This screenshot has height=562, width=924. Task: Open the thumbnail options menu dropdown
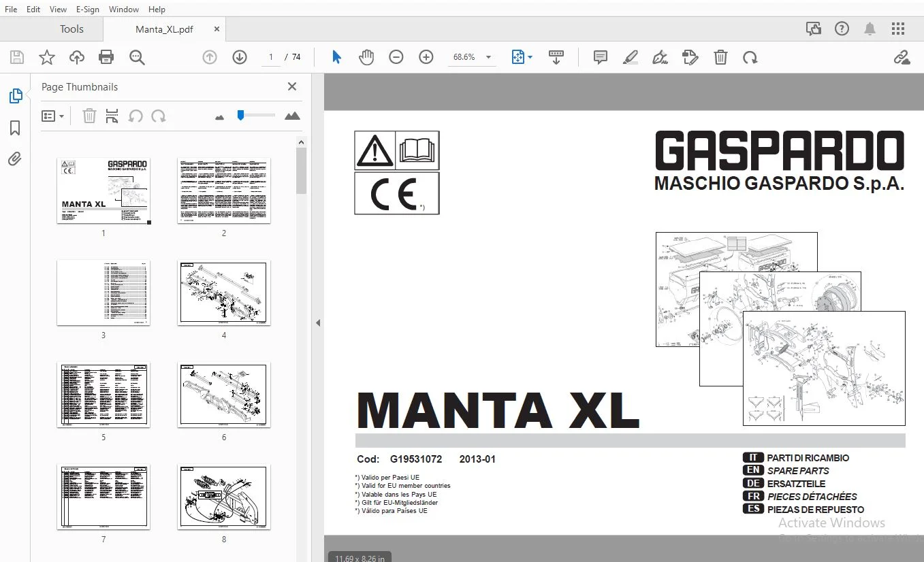[53, 116]
